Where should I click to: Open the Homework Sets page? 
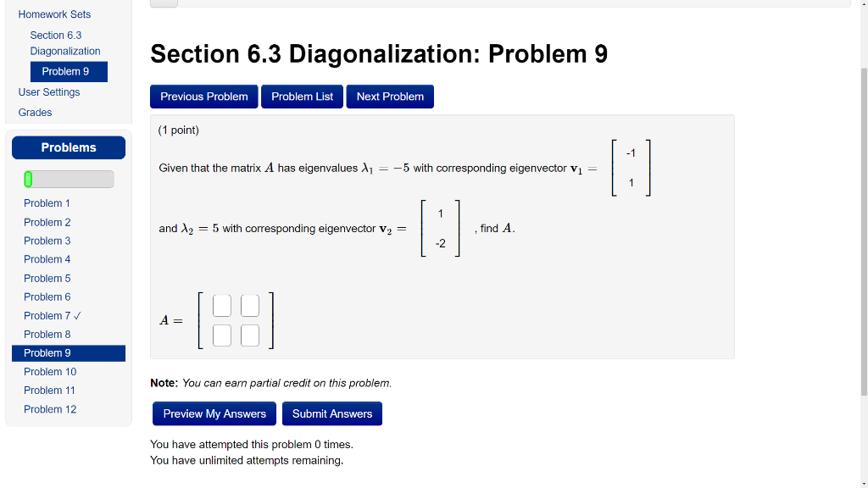pyautogui.click(x=54, y=14)
